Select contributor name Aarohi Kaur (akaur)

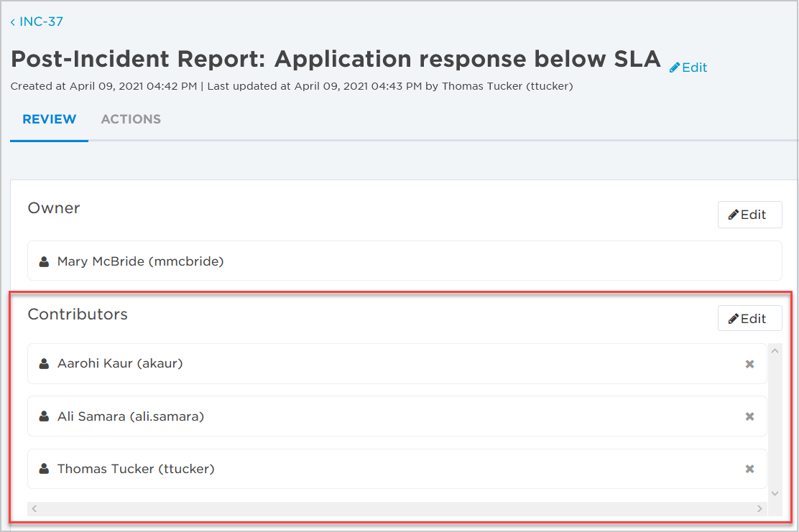point(120,363)
